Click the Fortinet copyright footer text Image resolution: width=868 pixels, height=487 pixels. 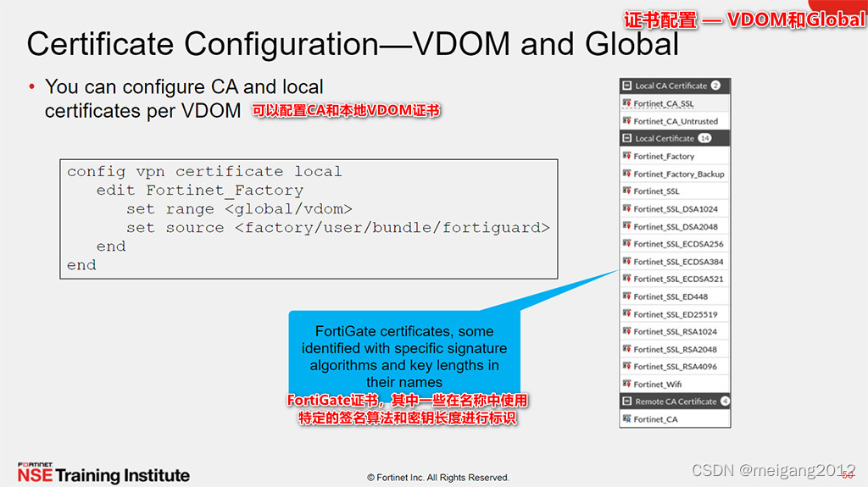(438, 478)
